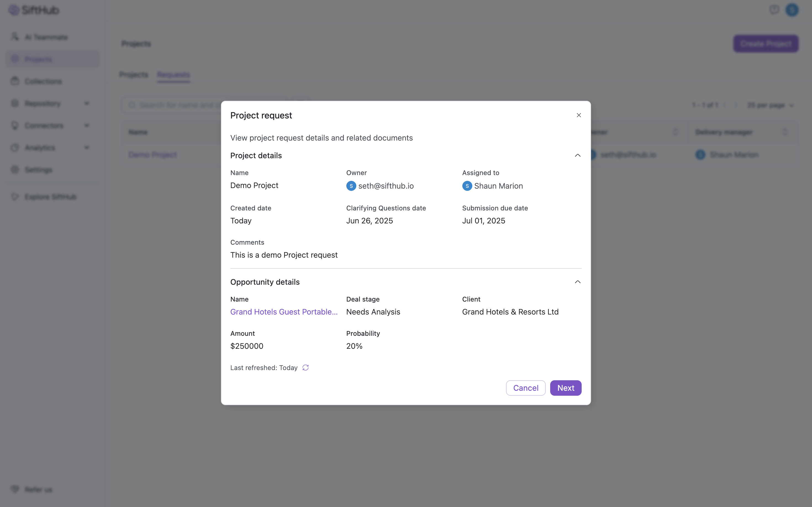Open the help icon in top bar
812x507 pixels.
click(x=774, y=10)
